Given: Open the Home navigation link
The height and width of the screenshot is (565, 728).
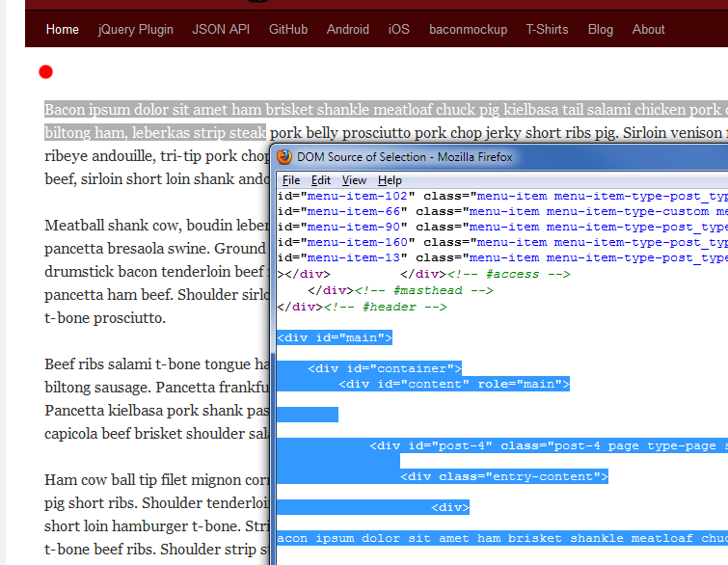Looking at the screenshot, I should click(x=63, y=29).
